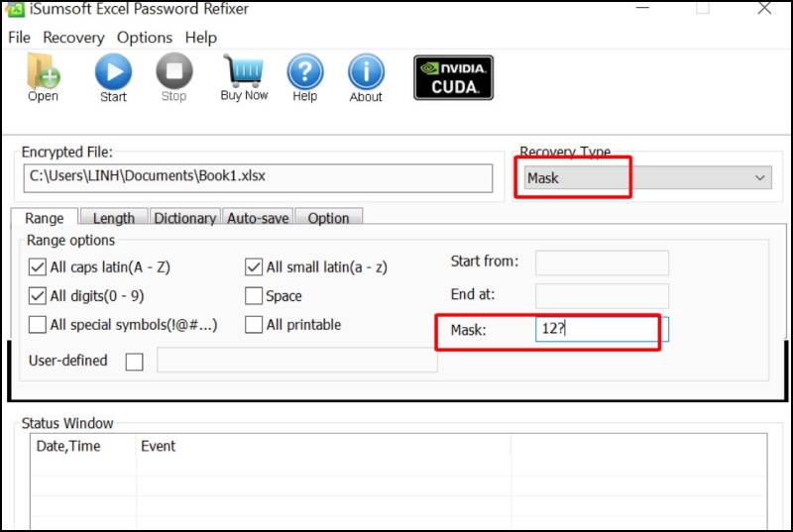Click the Help question mark icon
This screenshot has width=793, height=532.
click(x=305, y=71)
